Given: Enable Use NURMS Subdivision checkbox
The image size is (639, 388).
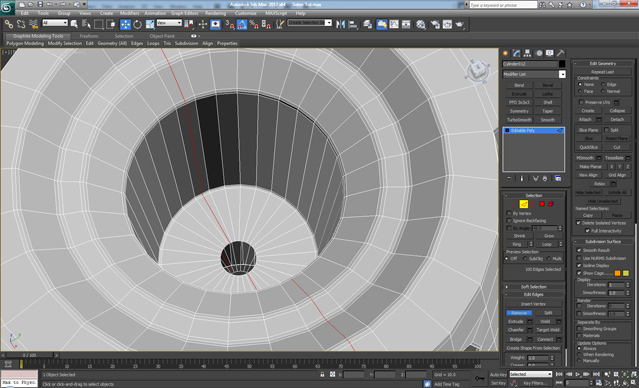Looking at the screenshot, I should tap(579, 258).
